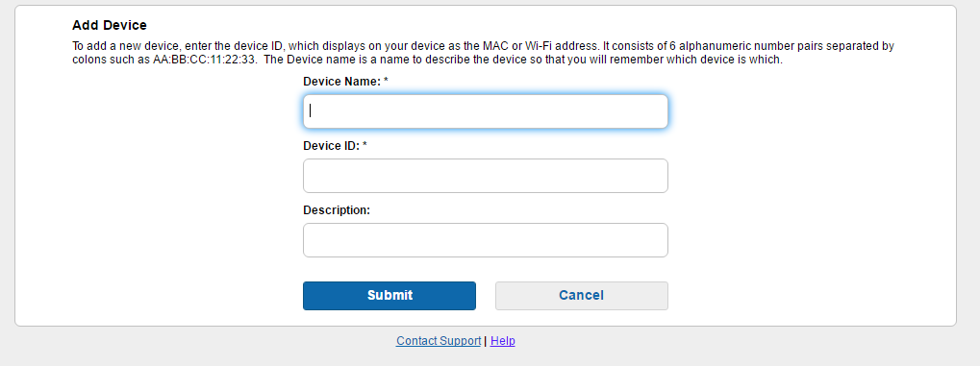
Task: Open the Help link
Action: [x=502, y=341]
